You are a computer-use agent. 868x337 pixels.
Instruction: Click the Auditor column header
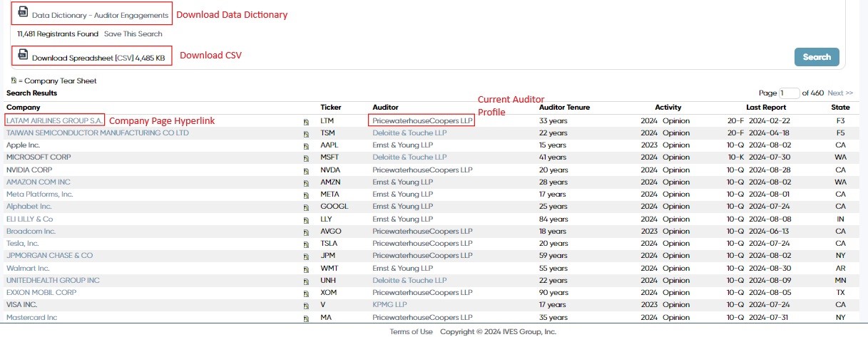point(386,107)
